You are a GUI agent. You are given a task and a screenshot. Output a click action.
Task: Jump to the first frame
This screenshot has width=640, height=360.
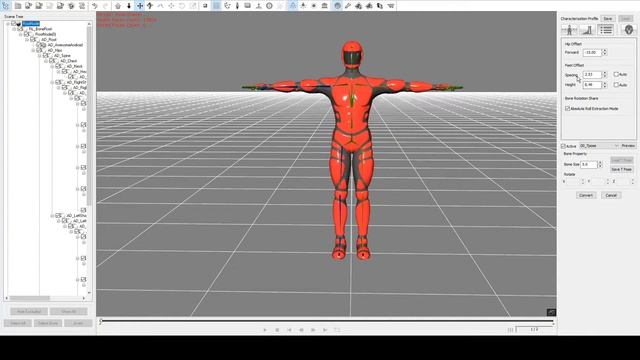pyautogui.click(x=289, y=330)
